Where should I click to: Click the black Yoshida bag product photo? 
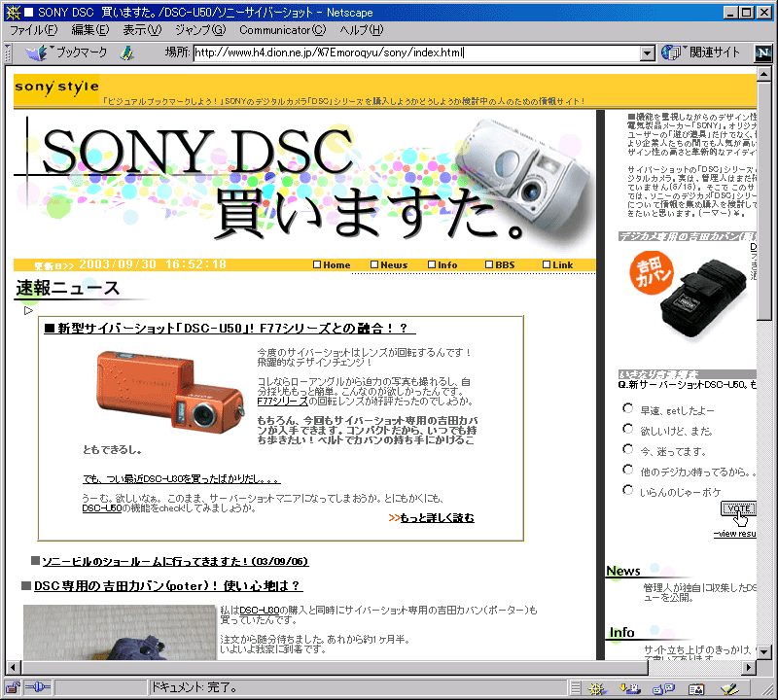(x=703, y=297)
